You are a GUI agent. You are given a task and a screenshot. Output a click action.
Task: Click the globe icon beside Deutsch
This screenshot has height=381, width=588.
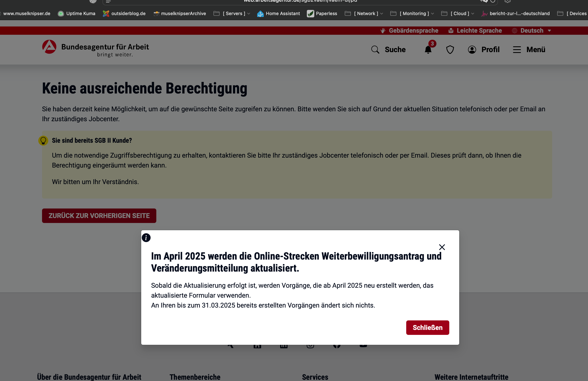pyautogui.click(x=514, y=31)
